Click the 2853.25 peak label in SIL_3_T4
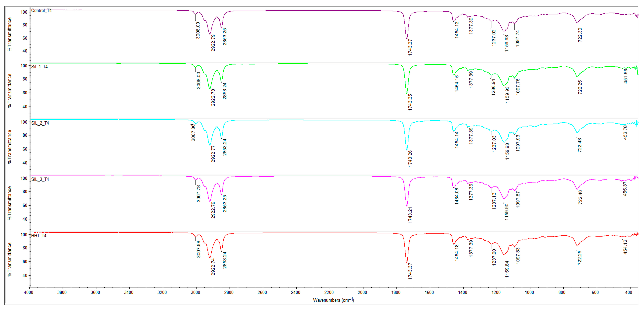 (225, 204)
